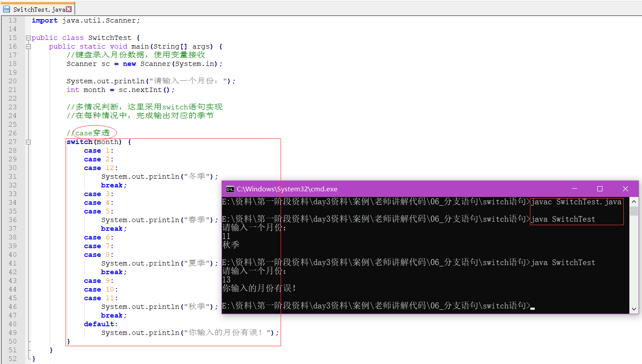Maximize the cmd.exe window
The height and width of the screenshot is (364, 642).
point(600,189)
